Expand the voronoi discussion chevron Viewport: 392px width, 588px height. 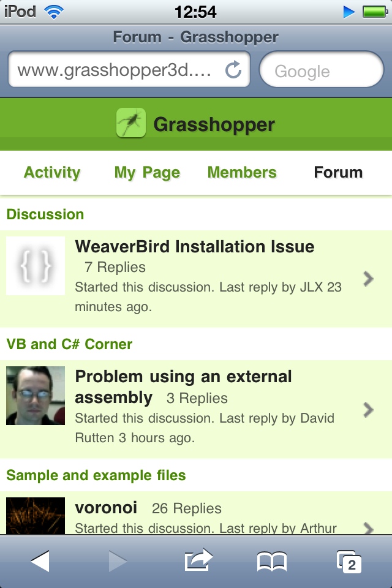[x=367, y=527]
